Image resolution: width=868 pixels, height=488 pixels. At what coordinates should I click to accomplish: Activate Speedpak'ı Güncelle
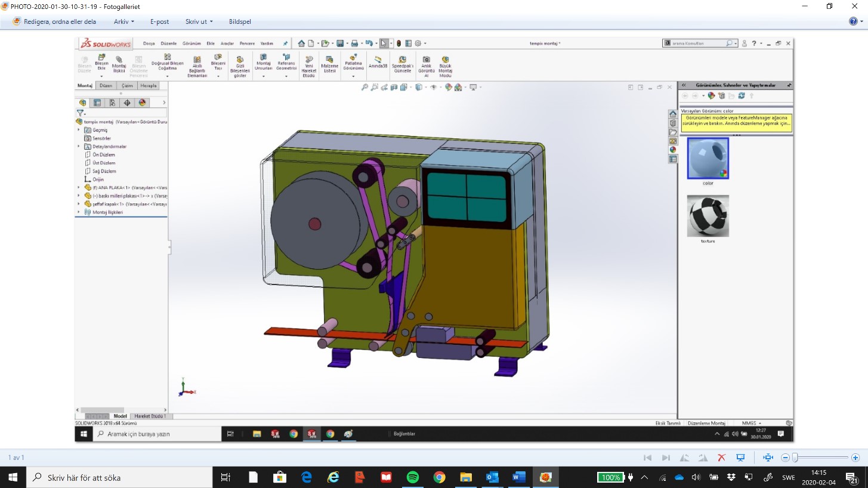[403, 64]
